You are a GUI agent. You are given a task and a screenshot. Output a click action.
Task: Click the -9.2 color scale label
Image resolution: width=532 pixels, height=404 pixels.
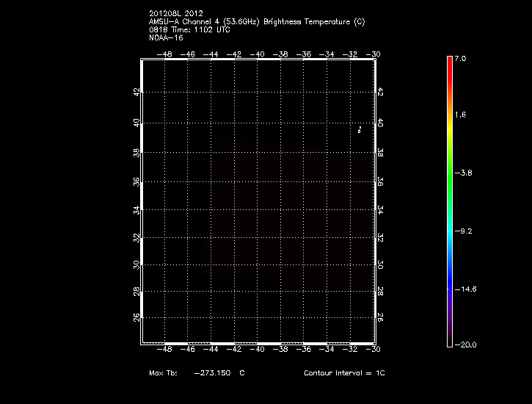click(x=464, y=231)
